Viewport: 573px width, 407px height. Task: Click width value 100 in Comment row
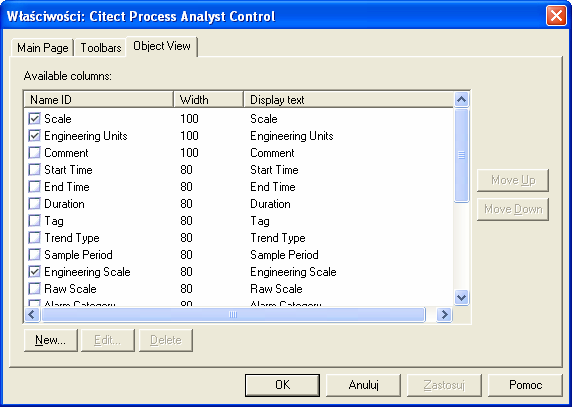[189, 153]
